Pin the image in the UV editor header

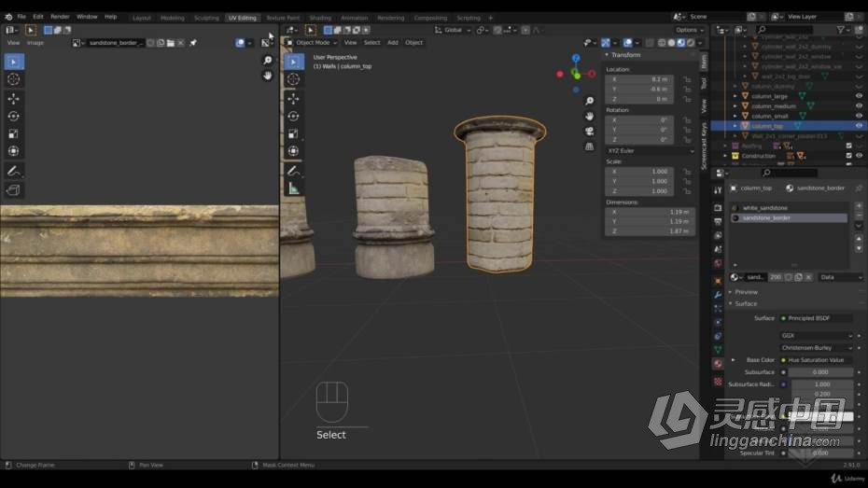[193, 43]
